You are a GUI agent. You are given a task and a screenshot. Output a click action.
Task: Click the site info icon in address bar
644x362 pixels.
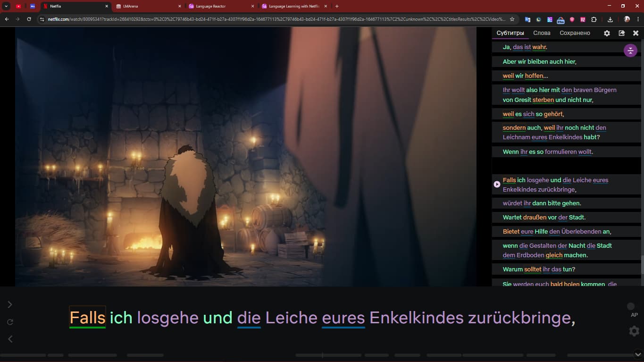pyautogui.click(x=42, y=19)
